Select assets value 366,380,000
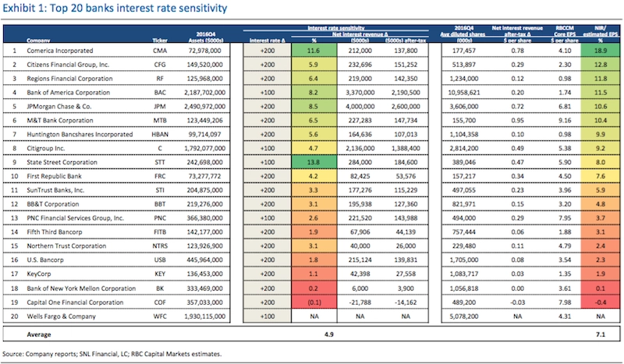 (x=205, y=217)
